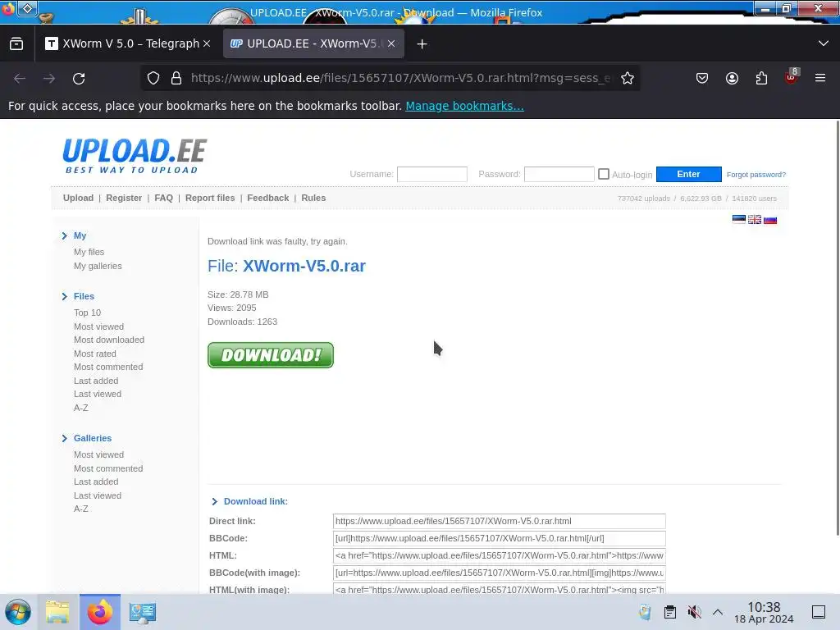Save page to Pocket
This screenshot has width=840, height=630.
702,78
